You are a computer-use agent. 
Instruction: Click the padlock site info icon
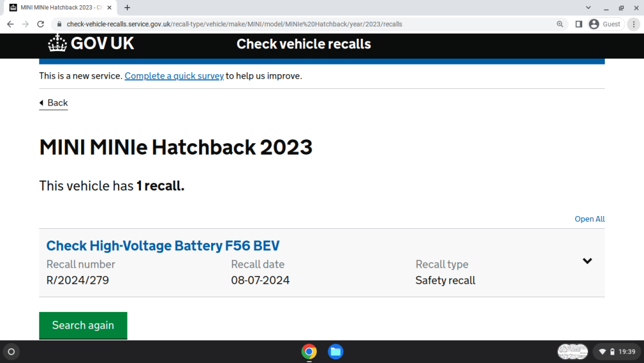tap(59, 25)
